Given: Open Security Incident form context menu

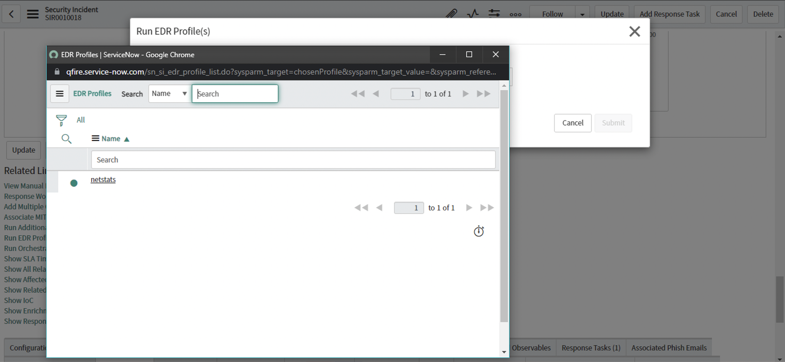Looking at the screenshot, I should pos(33,14).
